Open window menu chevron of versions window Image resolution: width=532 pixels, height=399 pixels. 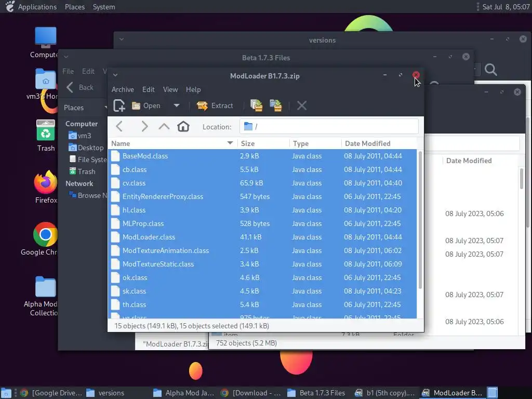pos(122,39)
